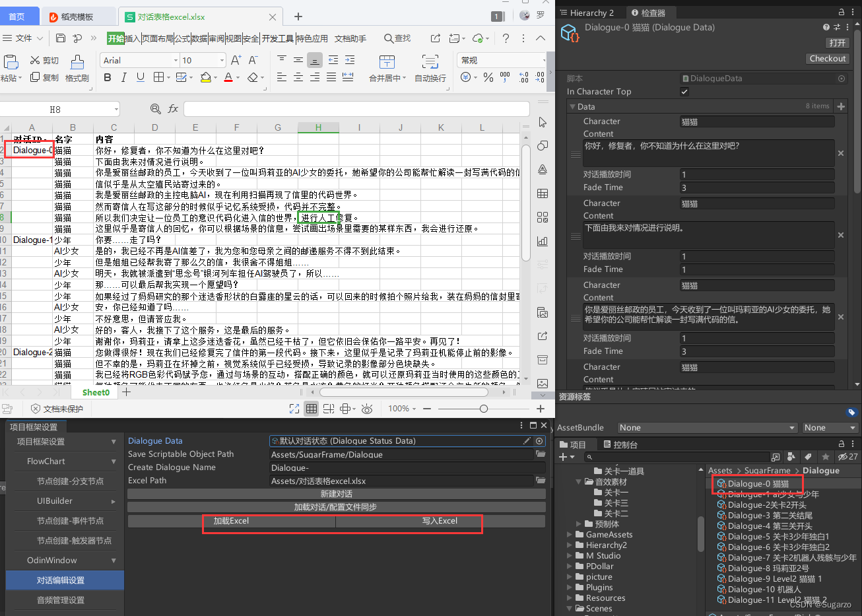Click column header H in the spreadsheet
Viewport: 862px width, 616px height.
[318, 127]
